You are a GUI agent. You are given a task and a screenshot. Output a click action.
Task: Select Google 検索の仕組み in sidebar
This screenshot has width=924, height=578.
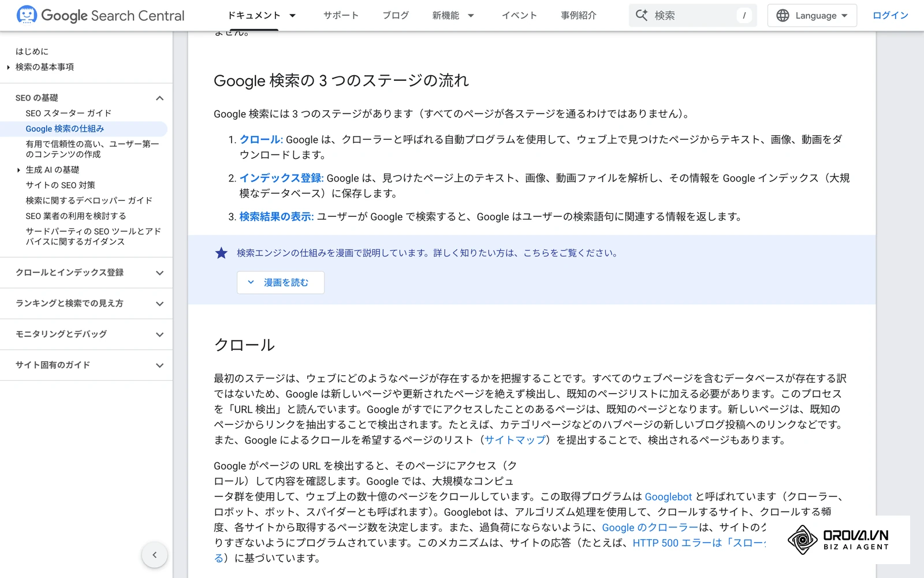point(65,129)
